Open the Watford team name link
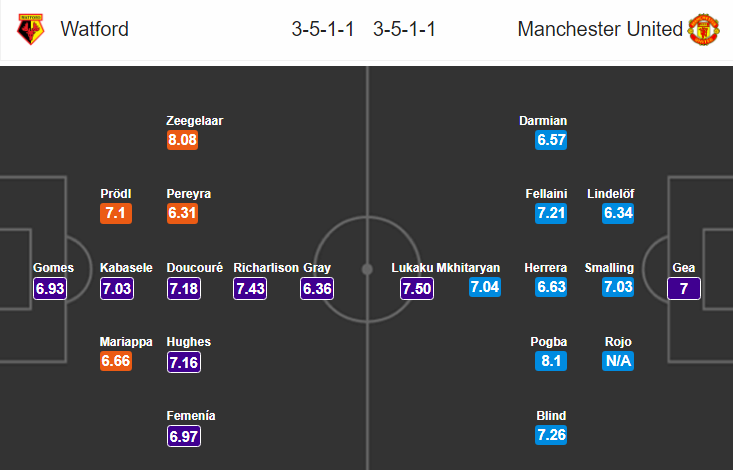This screenshot has width=733, height=470. (x=94, y=29)
